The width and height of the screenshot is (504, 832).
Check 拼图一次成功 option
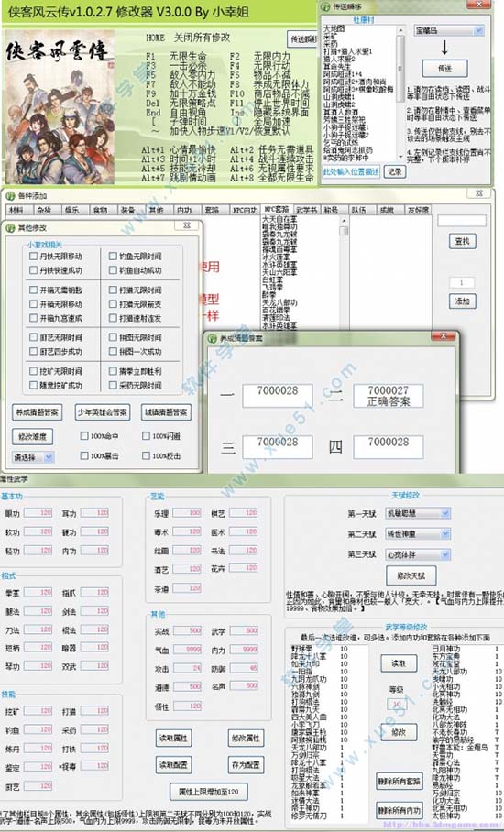pyautogui.click(x=113, y=351)
